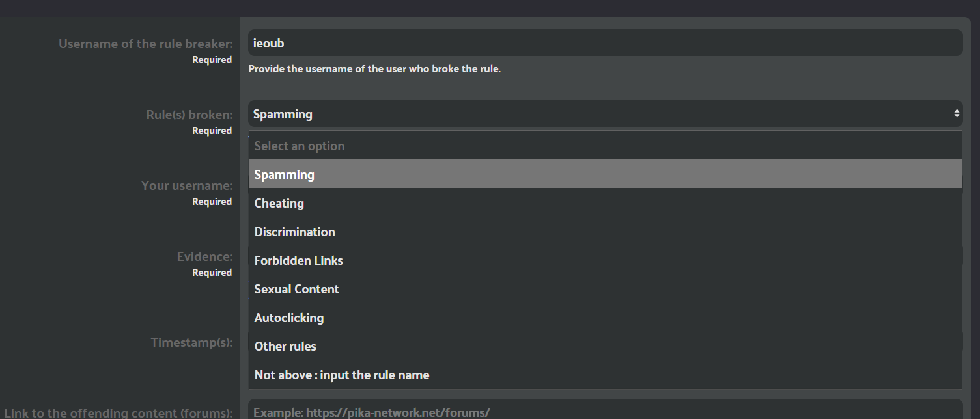Click 'Link to the offending content (forums)' label
The width and height of the screenshot is (980, 419).
point(119,413)
